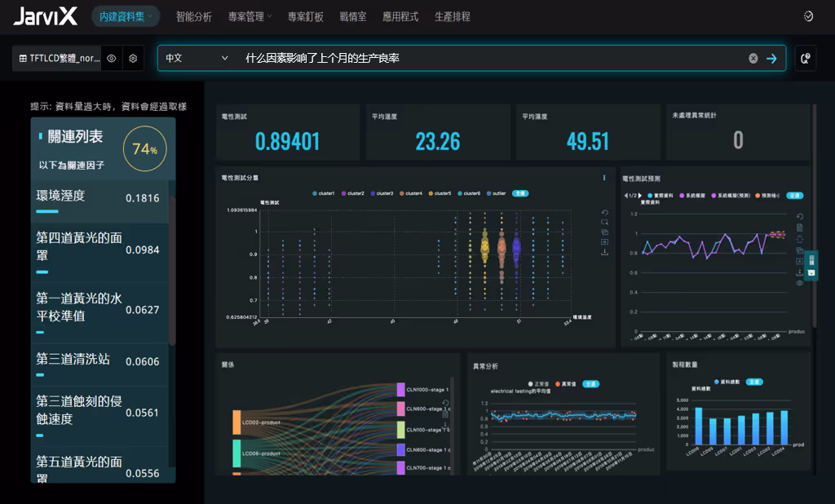Toggle outlier legend in scatter chart

[x=497, y=193]
